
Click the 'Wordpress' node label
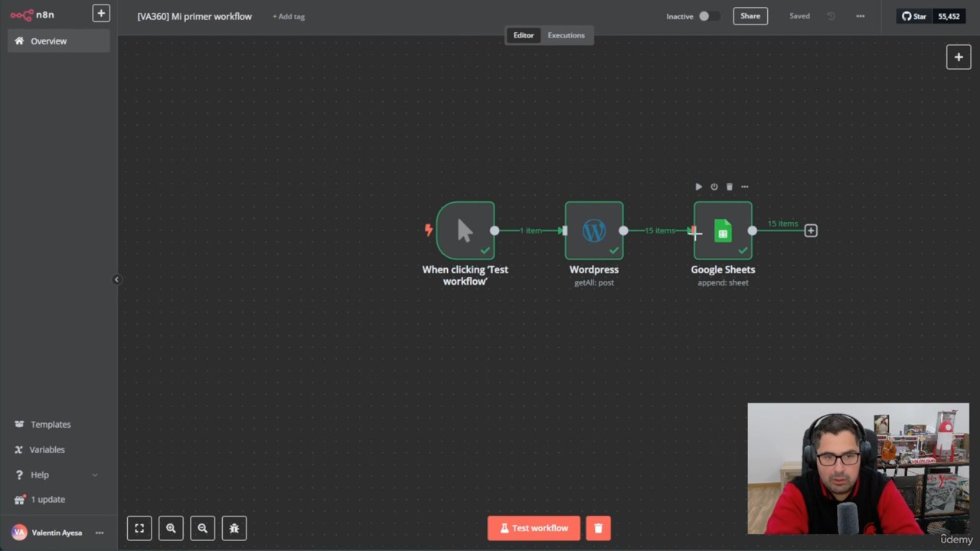pos(594,269)
